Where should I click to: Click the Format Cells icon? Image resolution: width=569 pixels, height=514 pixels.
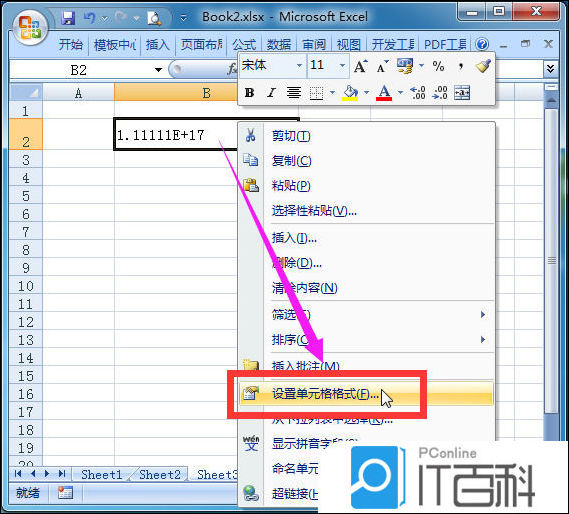(x=251, y=393)
